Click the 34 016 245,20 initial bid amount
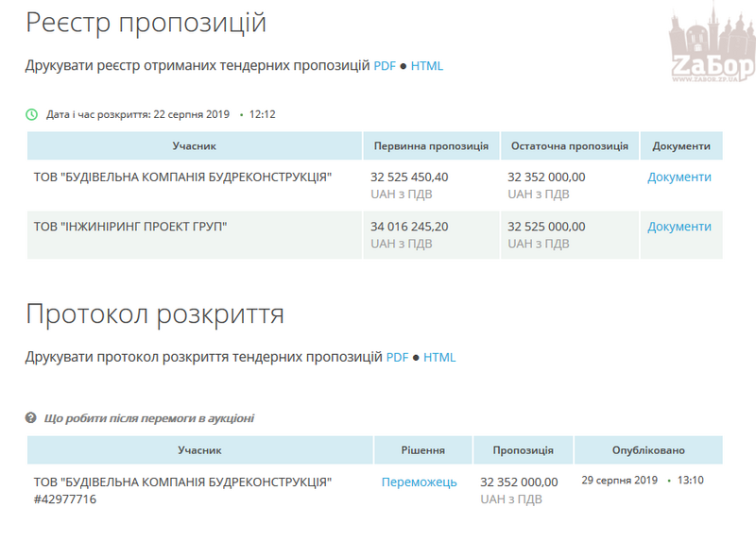 409,227
